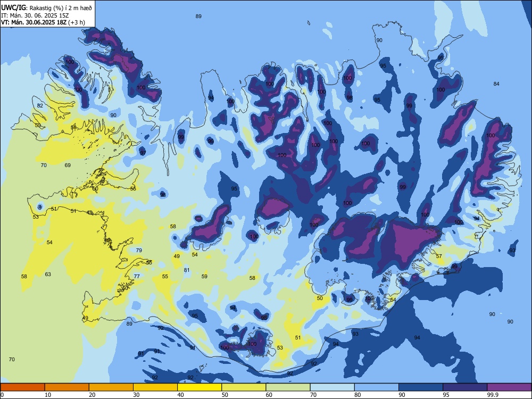Click the '99.9' legend tick label
Image resolution: width=532 pixels, height=399 pixels.
click(492, 395)
